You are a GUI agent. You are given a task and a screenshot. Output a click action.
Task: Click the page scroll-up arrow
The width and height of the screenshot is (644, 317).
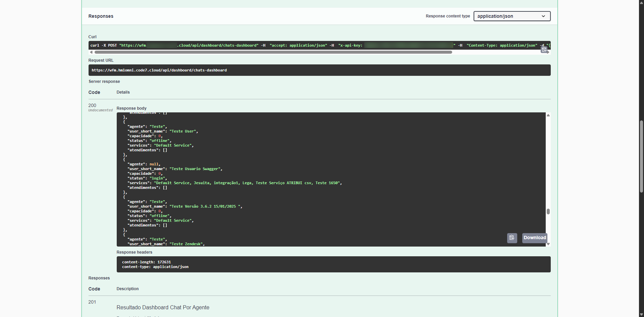coord(641,2)
